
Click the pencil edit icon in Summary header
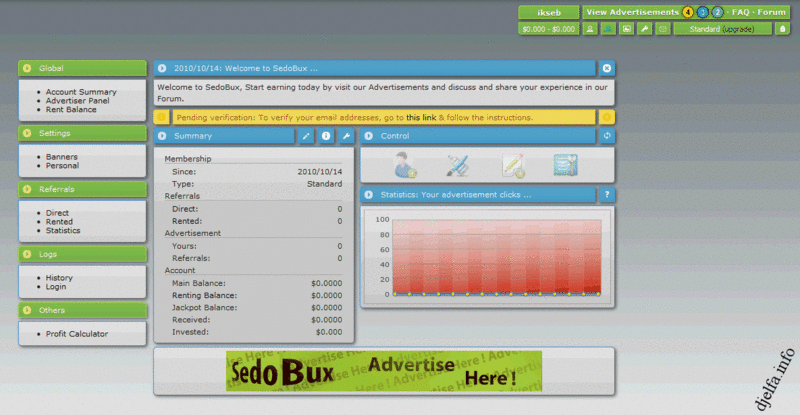[306, 136]
